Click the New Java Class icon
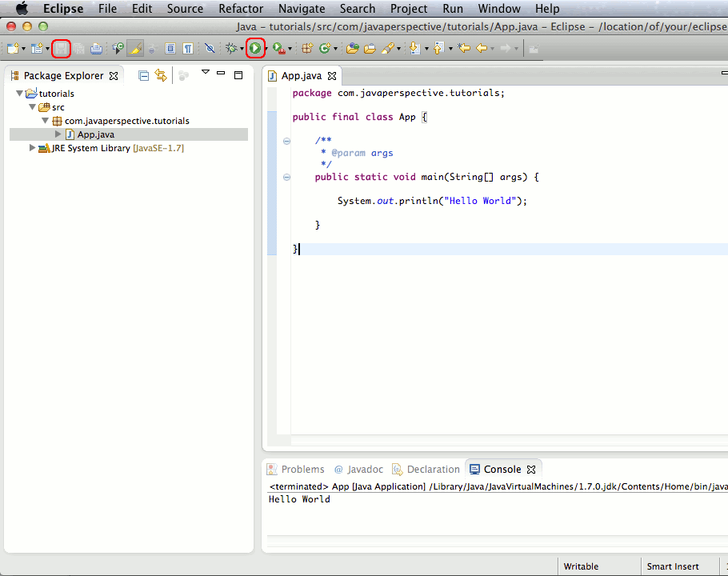728x576 pixels. pos(325,48)
